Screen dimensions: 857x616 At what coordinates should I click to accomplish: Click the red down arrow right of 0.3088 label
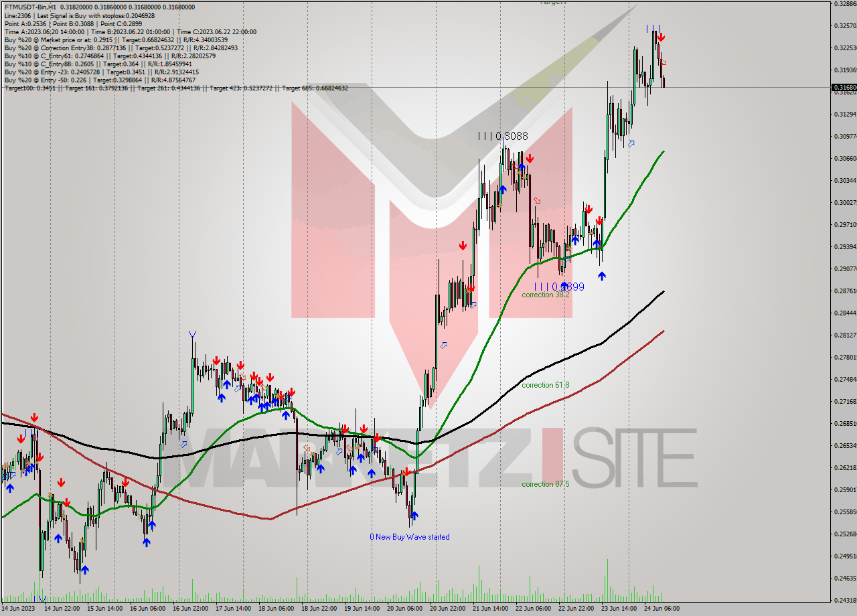[530, 158]
